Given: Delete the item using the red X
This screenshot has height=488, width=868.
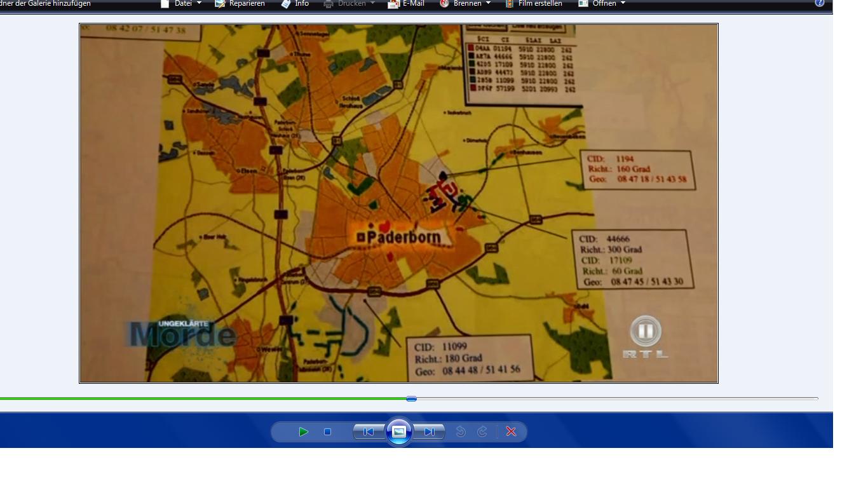Looking at the screenshot, I should pos(511,432).
